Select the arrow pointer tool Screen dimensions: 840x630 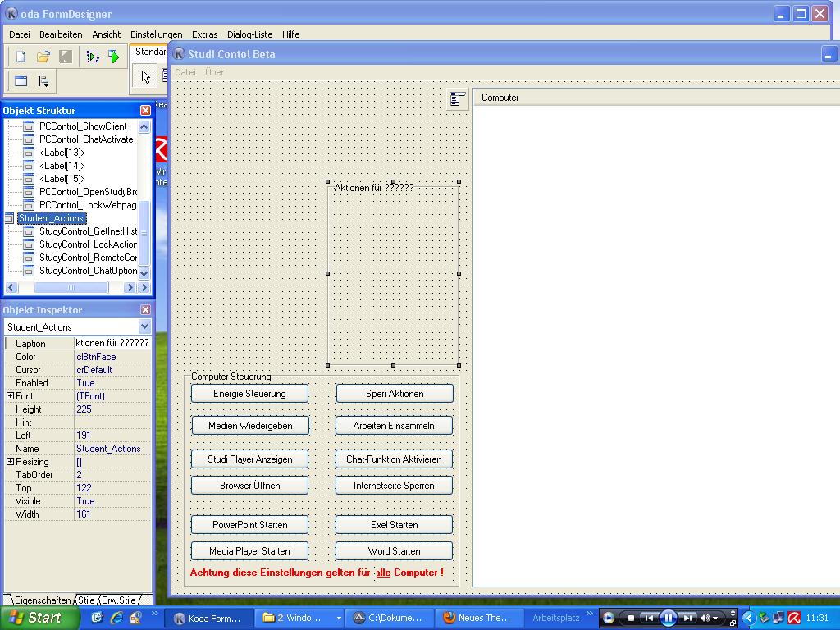coord(146,77)
